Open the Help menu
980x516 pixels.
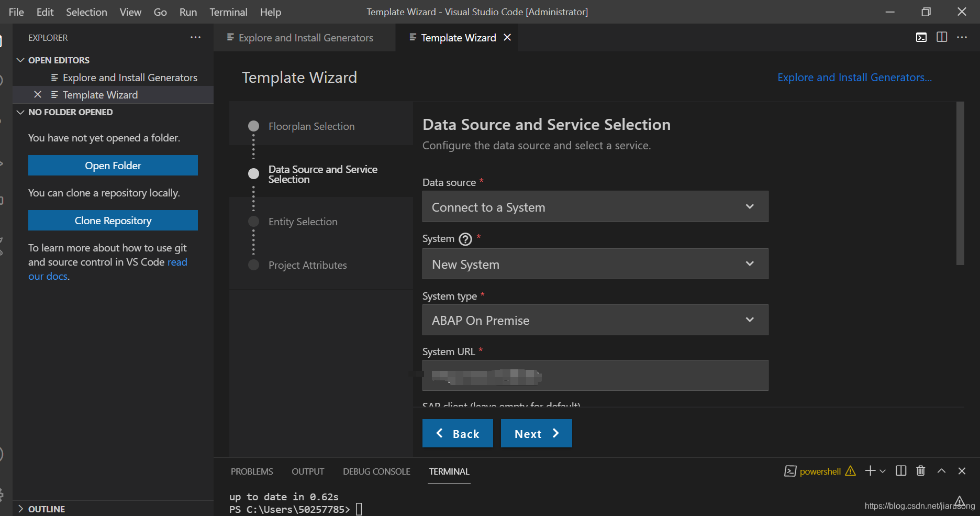tap(271, 12)
